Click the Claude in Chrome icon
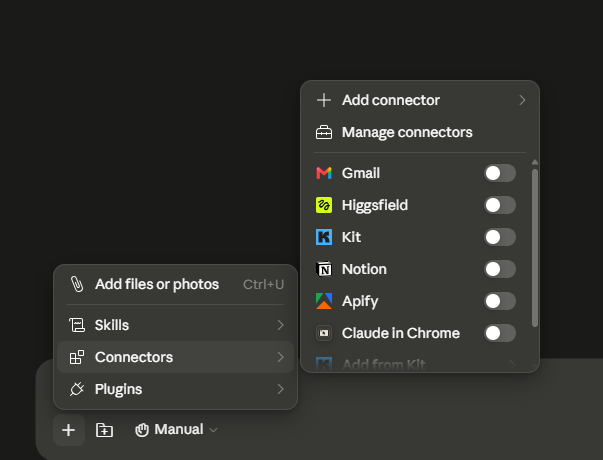This screenshot has width=603, height=460. (324, 333)
